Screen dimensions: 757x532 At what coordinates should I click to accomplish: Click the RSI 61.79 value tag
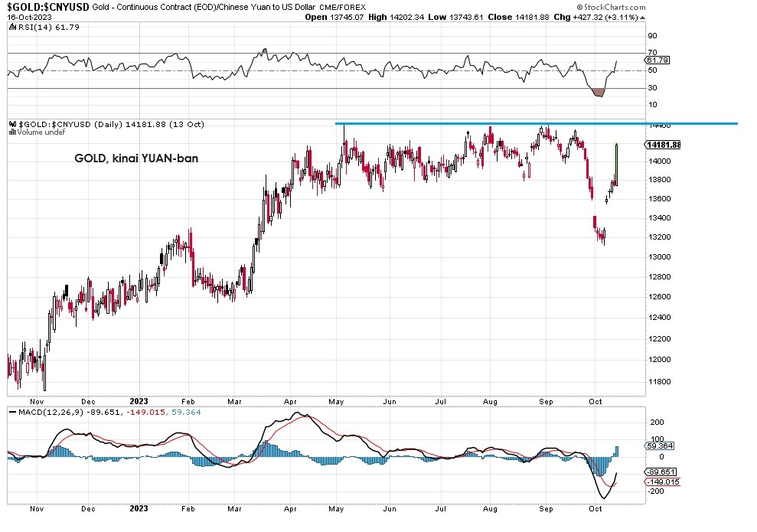[x=657, y=60]
